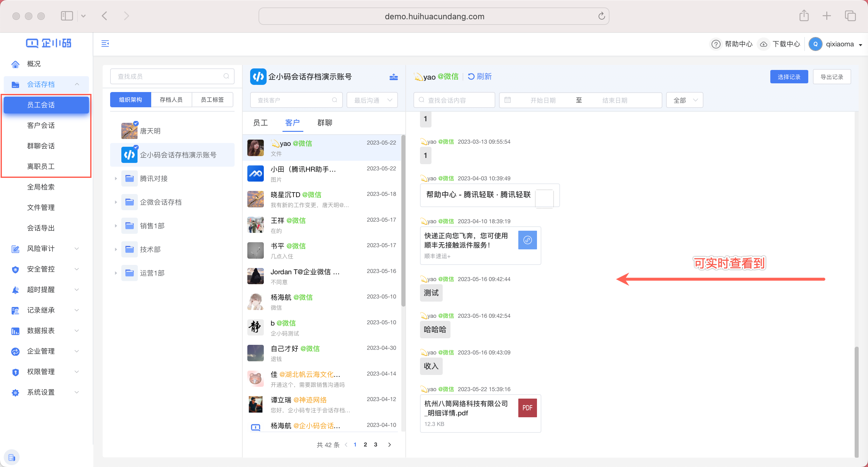Click the 超时提醒 bell icon
868x467 pixels.
[15, 290]
